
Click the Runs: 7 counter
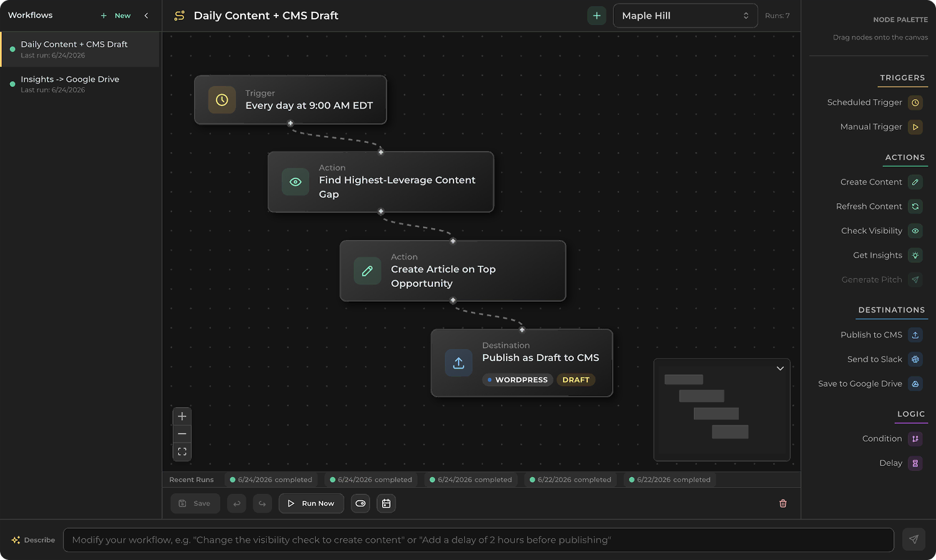[x=778, y=16]
